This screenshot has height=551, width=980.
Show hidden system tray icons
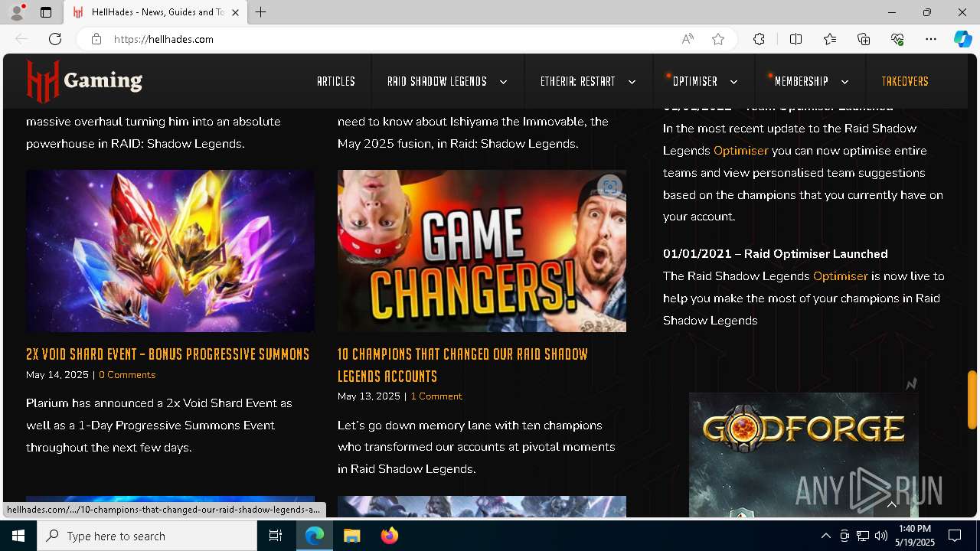(x=825, y=536)
